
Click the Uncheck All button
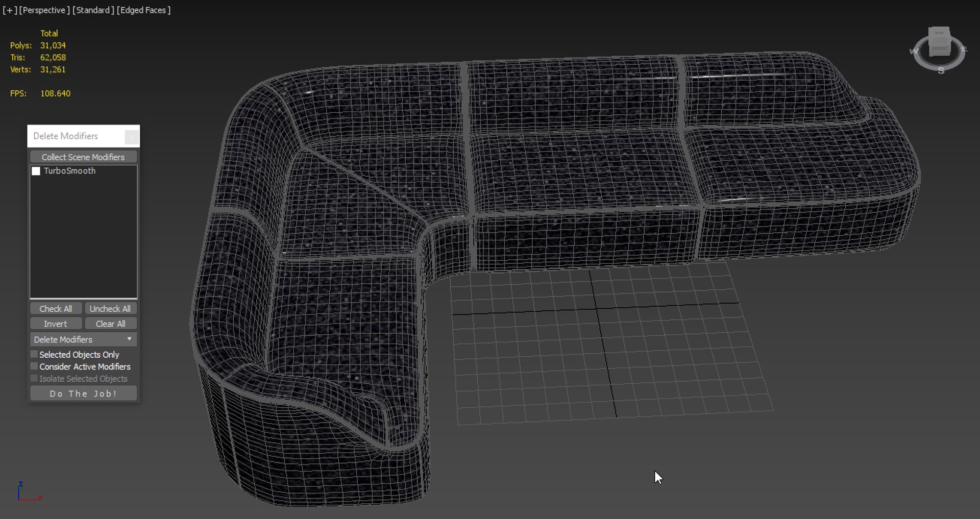tap(110, 309)
